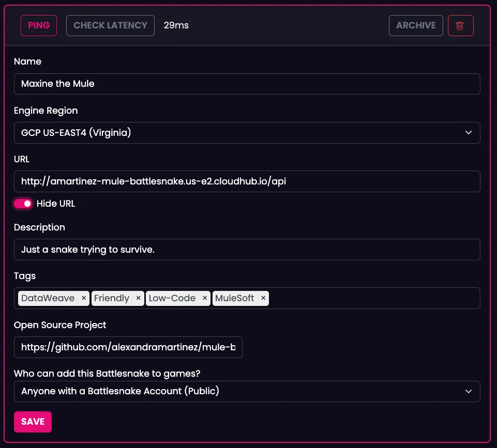Remove the MuleSoft tag
The image size is (497, 448).
[263, 298]
